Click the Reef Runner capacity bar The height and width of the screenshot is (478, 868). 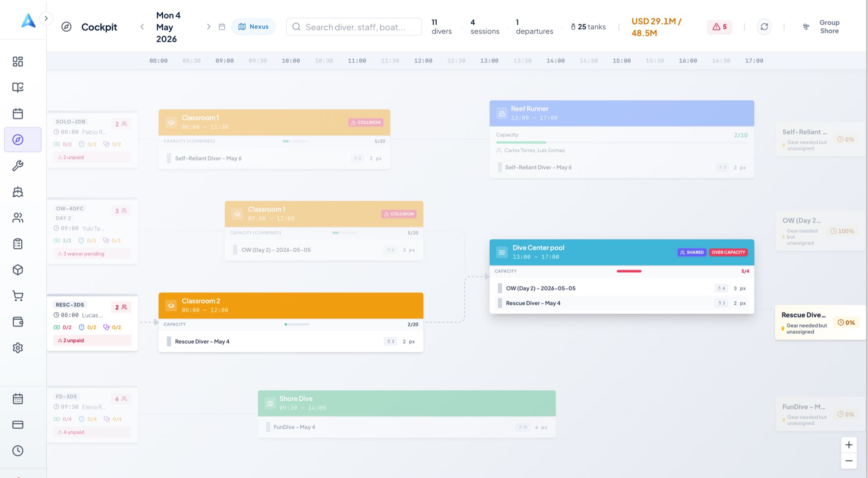point(622,142)
